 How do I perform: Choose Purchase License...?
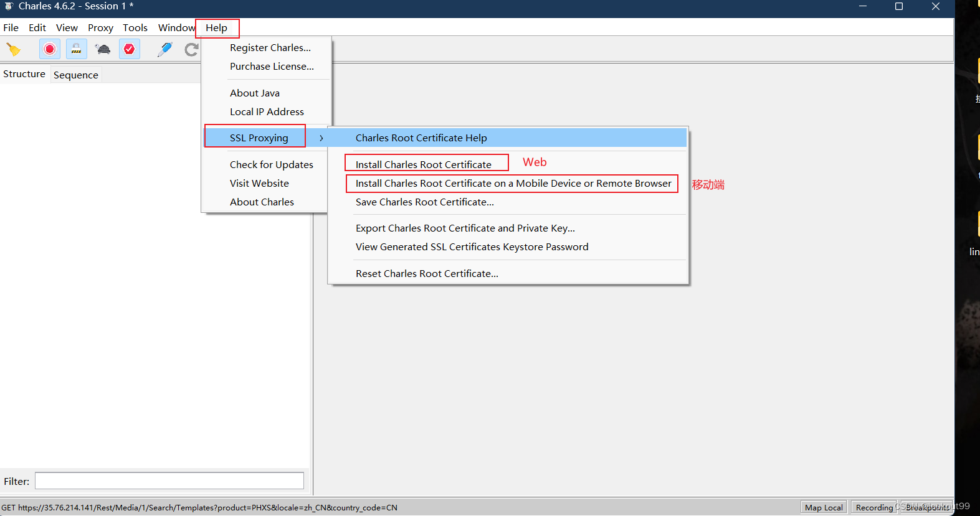tap(272, 67)
